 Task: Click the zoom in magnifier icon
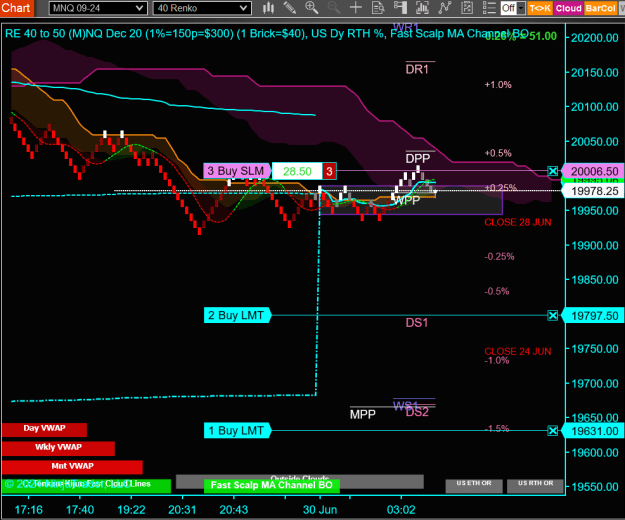coord(312,8)
